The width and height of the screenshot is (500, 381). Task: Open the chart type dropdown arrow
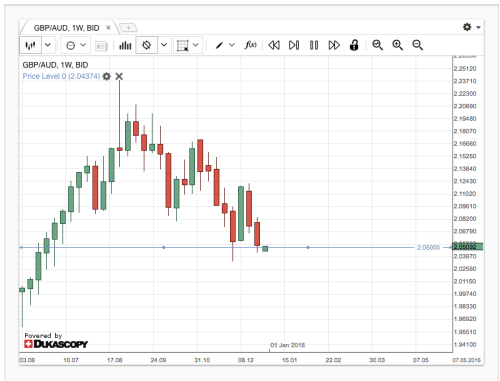click(x=48, y=45)
